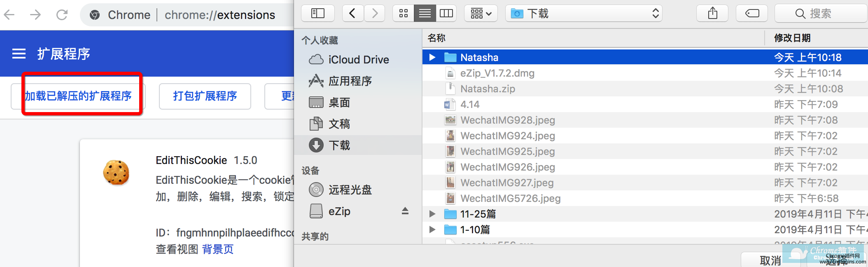Select 下载 in sidebar

(x=358, y=145)
